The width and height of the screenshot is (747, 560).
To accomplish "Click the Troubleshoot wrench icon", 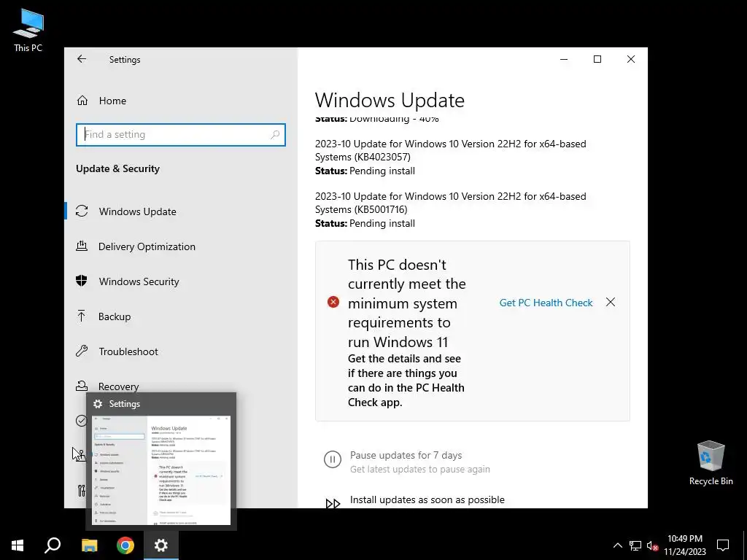I will tap(82, 351).
